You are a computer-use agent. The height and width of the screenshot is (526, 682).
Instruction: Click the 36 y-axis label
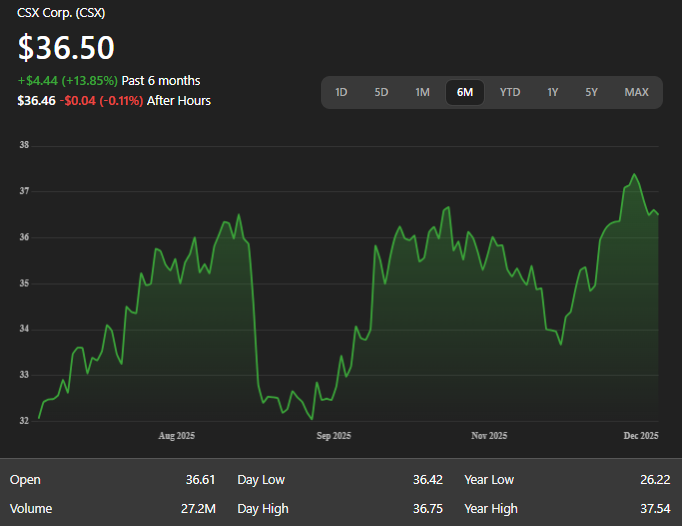tap(24, 237)
